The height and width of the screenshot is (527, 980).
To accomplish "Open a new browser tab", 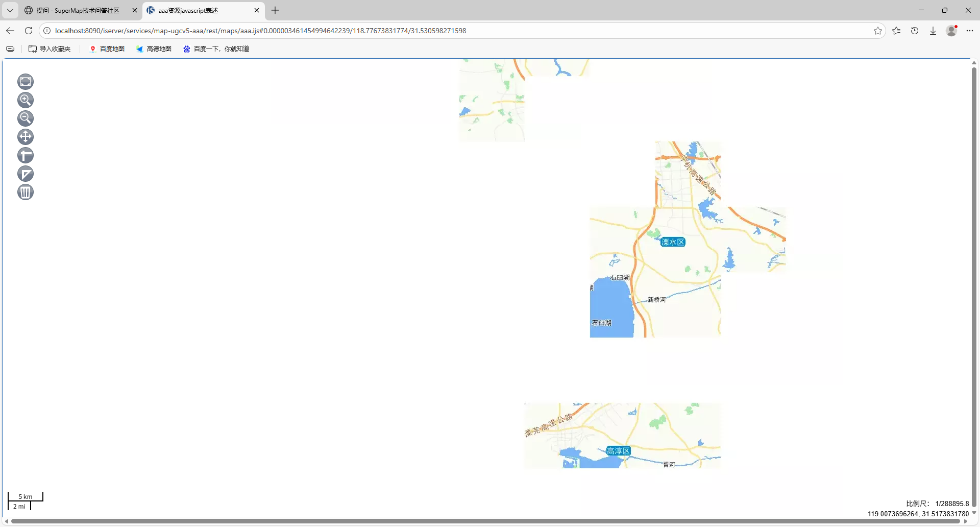I will point(275,10).
